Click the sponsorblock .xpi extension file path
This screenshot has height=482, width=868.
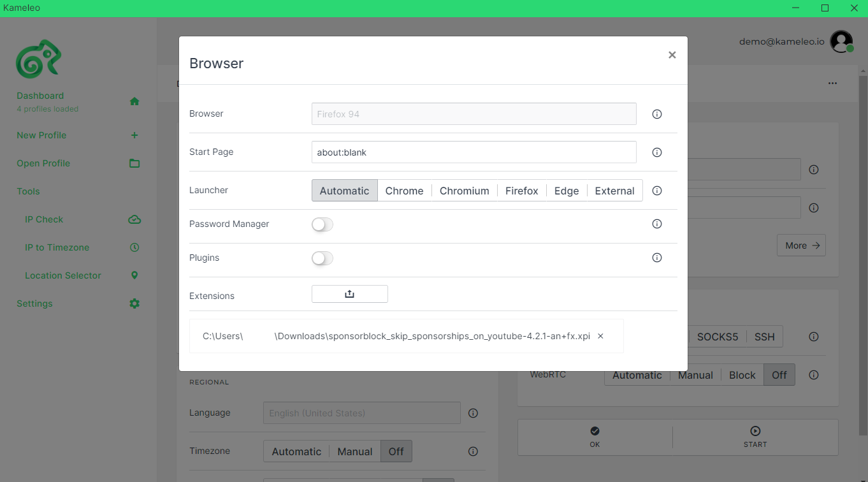point(396,336)
